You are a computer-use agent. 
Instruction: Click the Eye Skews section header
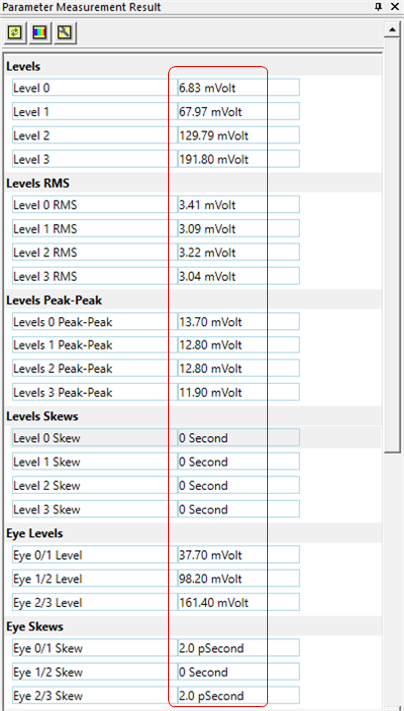point(35,627)
